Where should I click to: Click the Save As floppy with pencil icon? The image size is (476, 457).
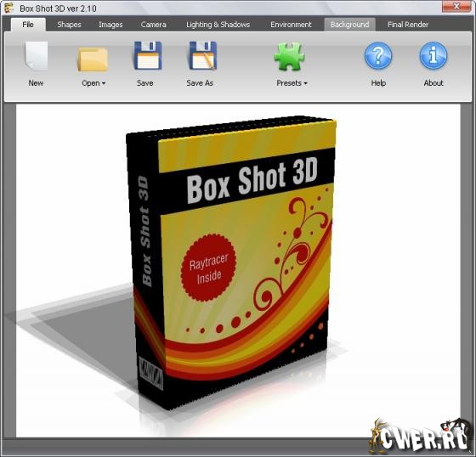coord(202,56)
